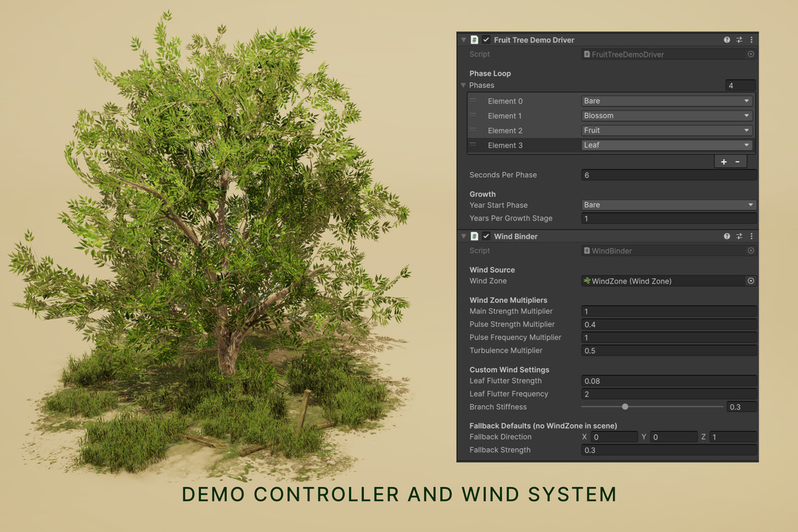The height and width of the screenshot is (532, 798).
Task: Grab Element 3 reorder handle
Action: pos(473,144)
